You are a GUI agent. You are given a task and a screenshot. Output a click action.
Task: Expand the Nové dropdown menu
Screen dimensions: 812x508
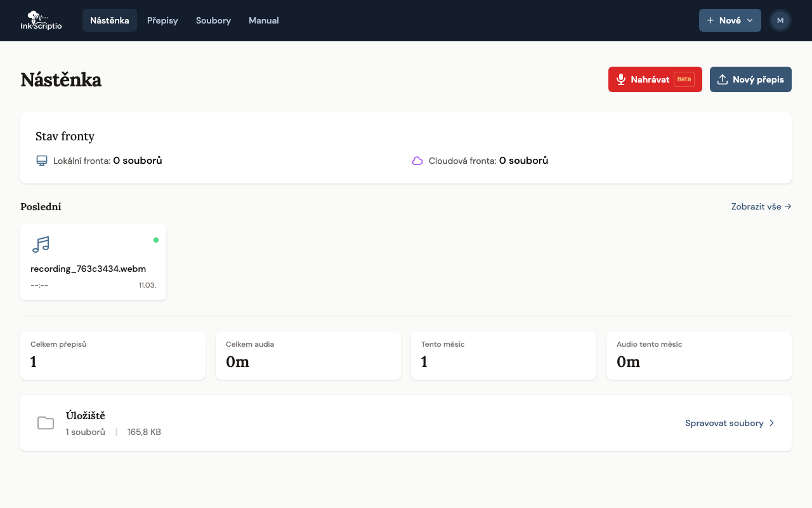730,20
